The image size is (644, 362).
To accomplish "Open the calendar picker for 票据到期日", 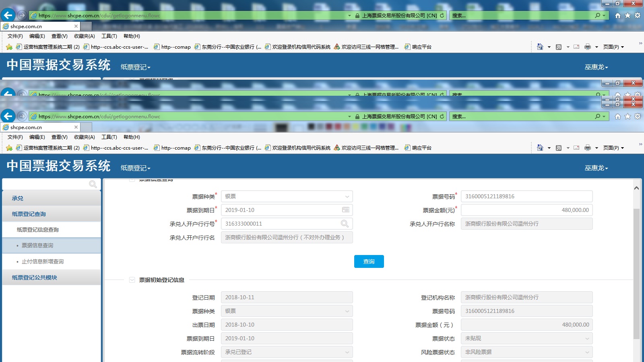I will point(345,210).
